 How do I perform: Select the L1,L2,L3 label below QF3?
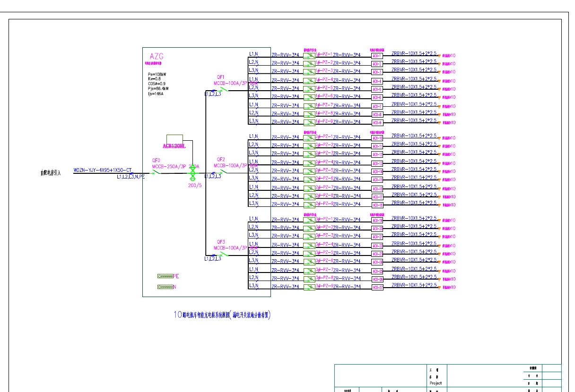(213, 259)
